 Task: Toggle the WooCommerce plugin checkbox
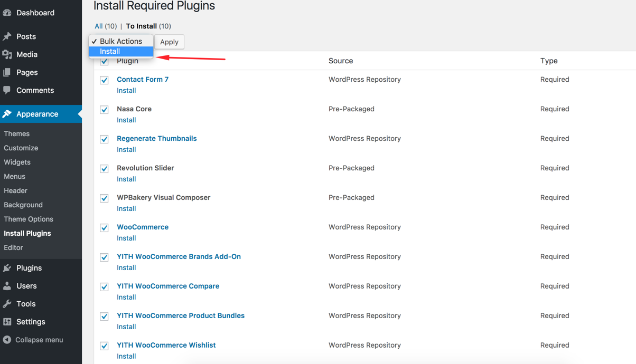(104, 228)
